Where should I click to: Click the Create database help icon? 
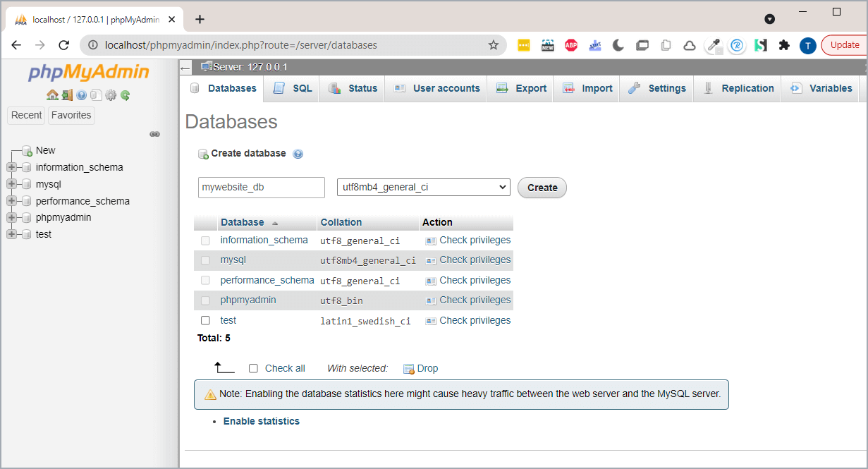pyautogui.click(x=298, y=154)
